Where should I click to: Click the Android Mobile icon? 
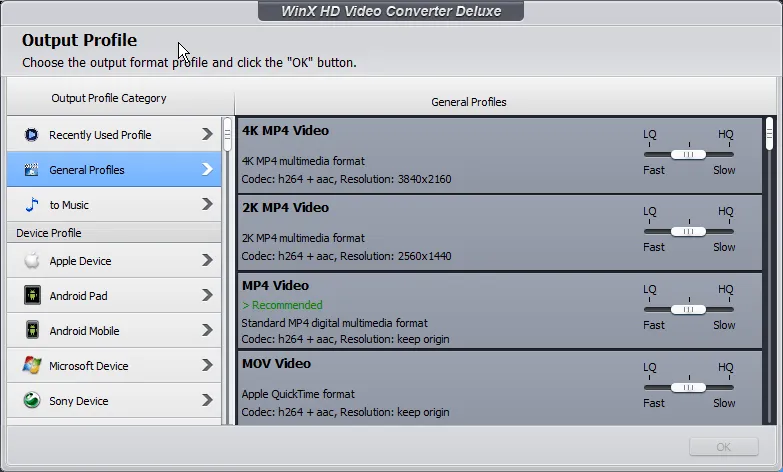tap(32, 331)
